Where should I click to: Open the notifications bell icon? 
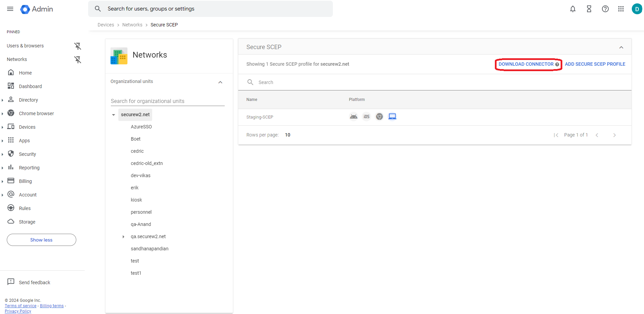pos(572,9)
